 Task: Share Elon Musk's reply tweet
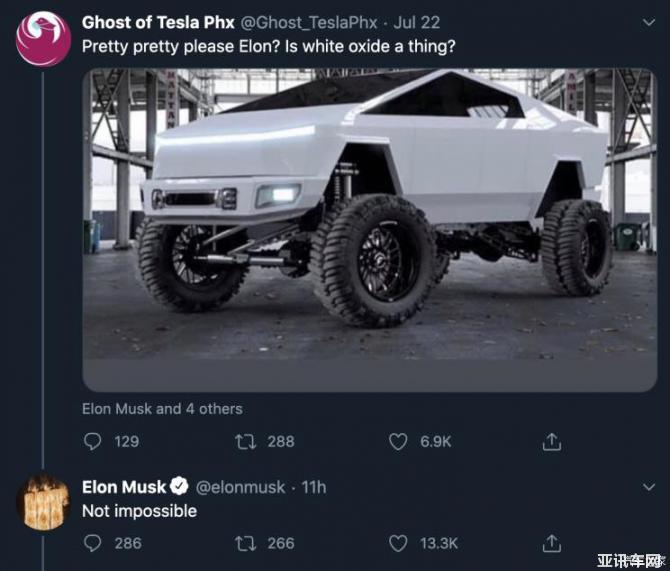[550, 543]
